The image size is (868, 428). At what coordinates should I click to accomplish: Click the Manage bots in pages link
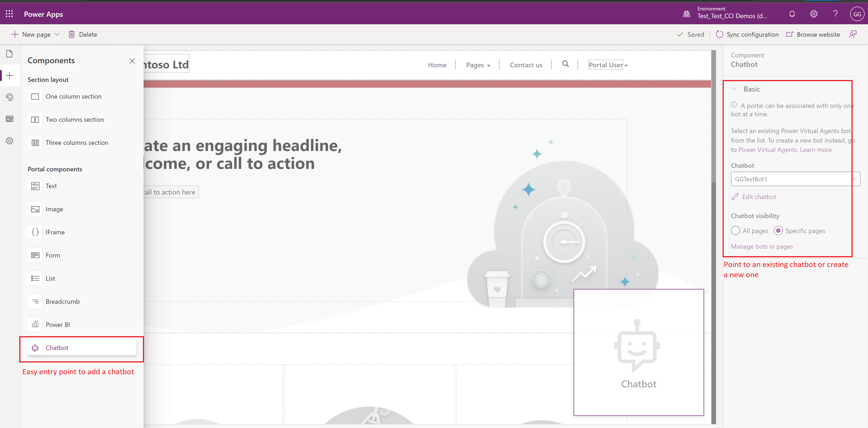click(x=762, y=247)
